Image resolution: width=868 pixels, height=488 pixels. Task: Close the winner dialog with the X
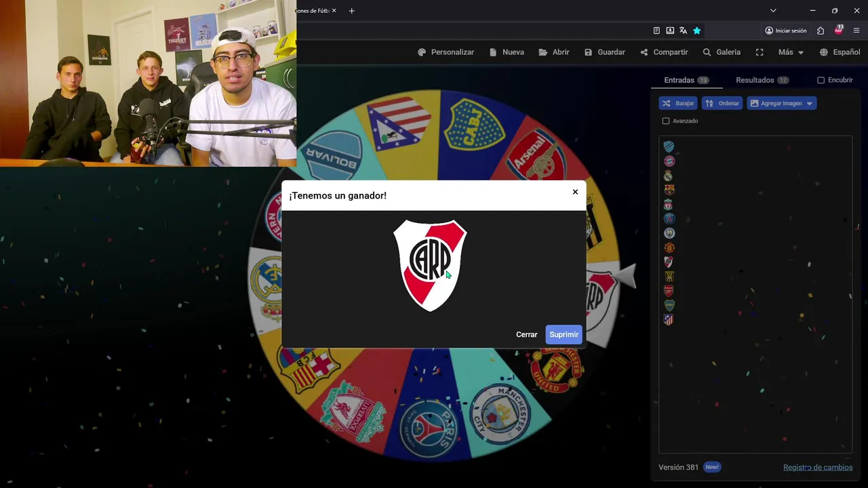(x=575, y=192)
